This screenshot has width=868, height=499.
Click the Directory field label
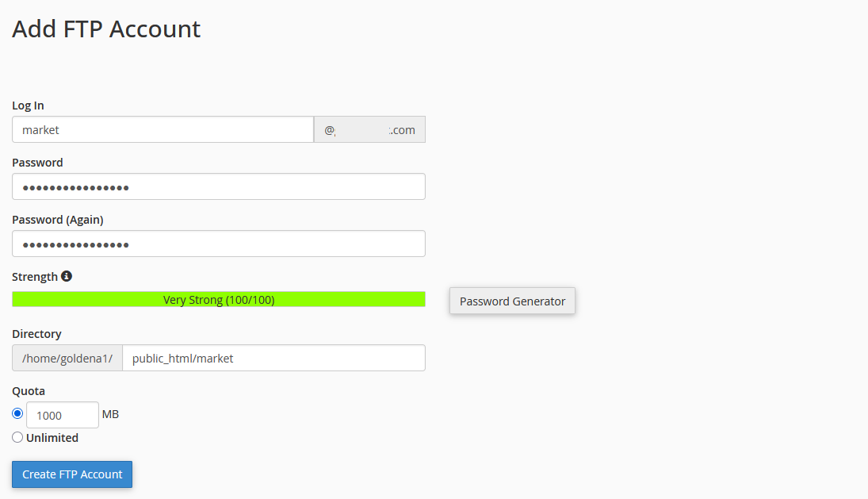(36, 334)
